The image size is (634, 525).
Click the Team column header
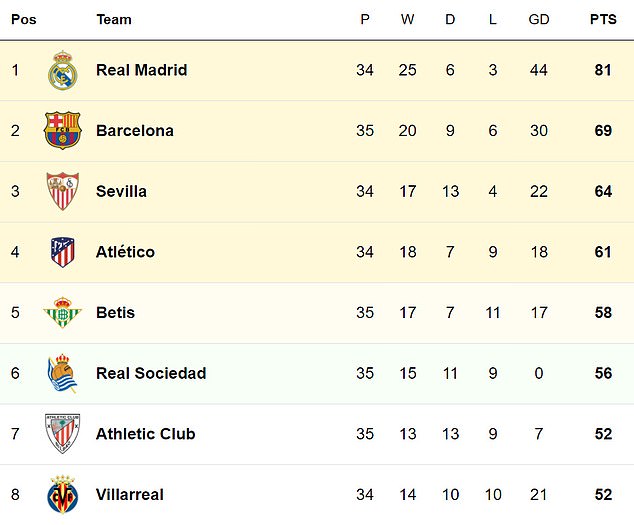114,19
